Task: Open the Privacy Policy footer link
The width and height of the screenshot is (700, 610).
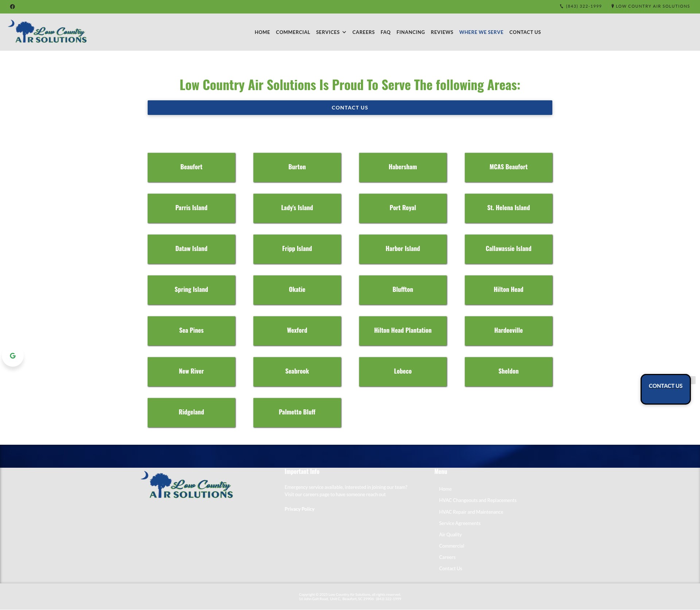Action: [x=299, y=509]
